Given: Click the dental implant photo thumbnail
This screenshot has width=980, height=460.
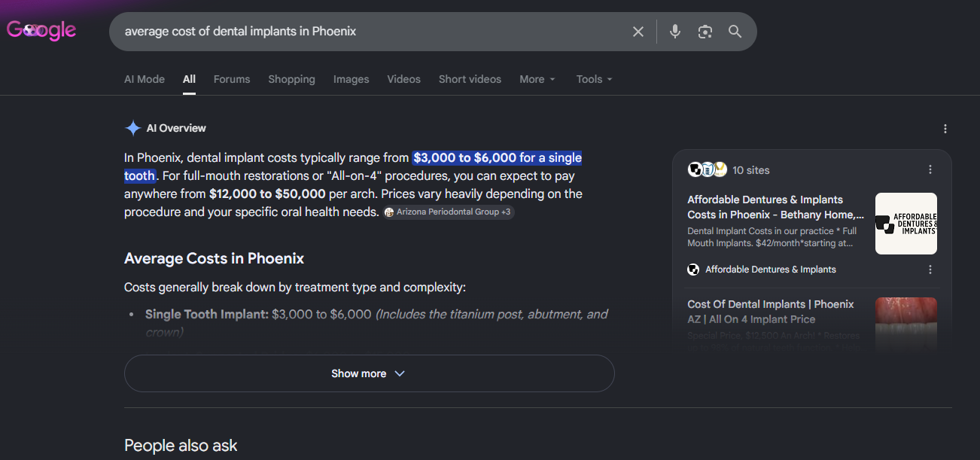Looking at the screenshot, I should point(906,325).
